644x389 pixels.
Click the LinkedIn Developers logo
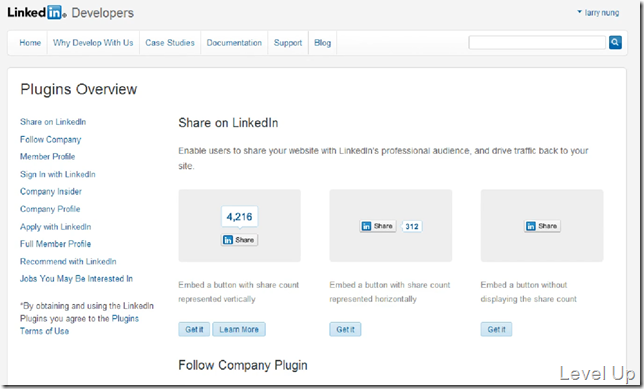click(71, 13)
